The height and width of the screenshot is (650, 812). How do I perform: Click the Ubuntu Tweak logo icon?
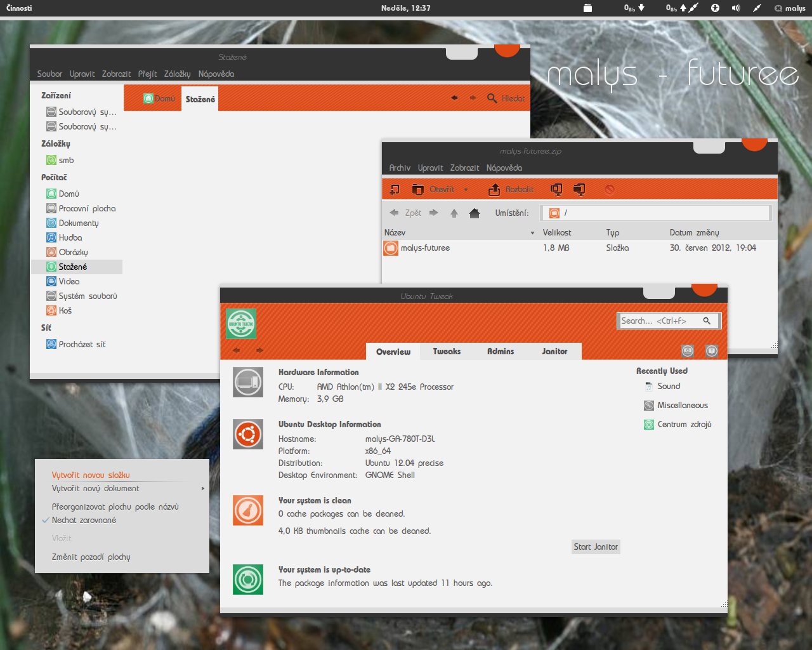pos(241,323)
